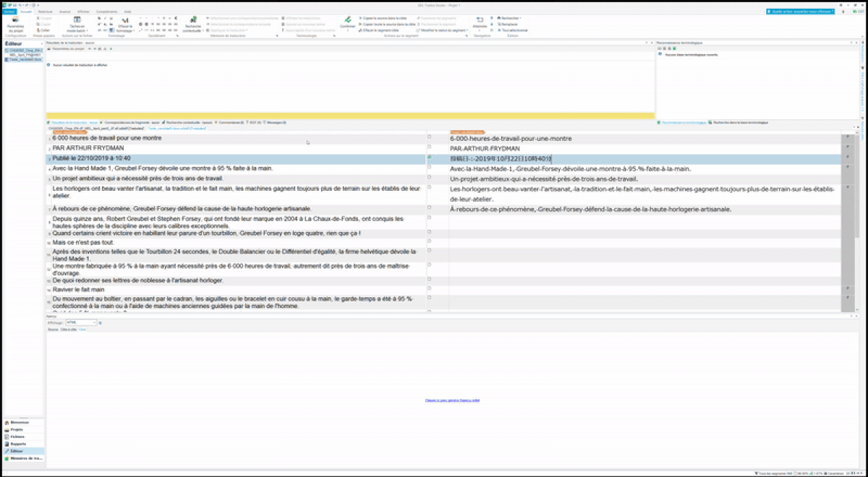Open Paramètres du projet in the ribbon
The width and height of the screenshot is (868, 477).
pos(16,24)
